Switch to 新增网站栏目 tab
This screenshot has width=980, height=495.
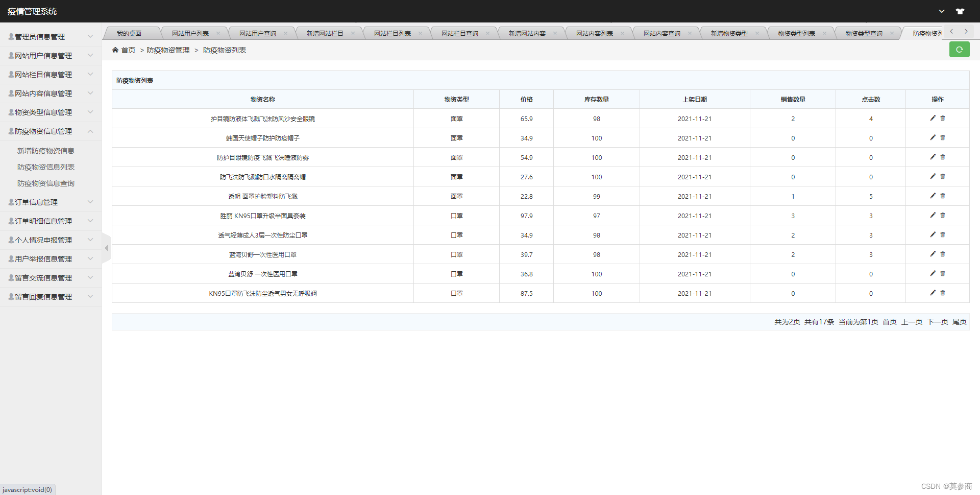pyautogui.click(x=325, y=34)
